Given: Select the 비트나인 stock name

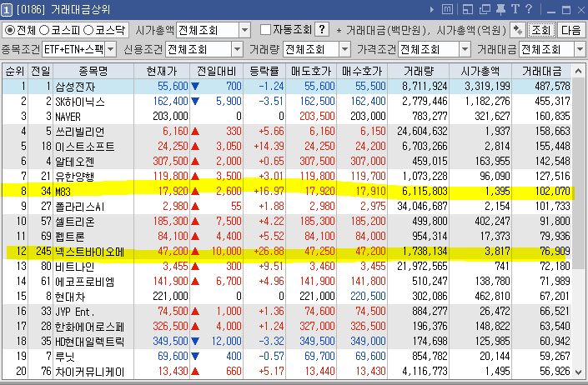Looking at the screenshot, I should (74, 267).
